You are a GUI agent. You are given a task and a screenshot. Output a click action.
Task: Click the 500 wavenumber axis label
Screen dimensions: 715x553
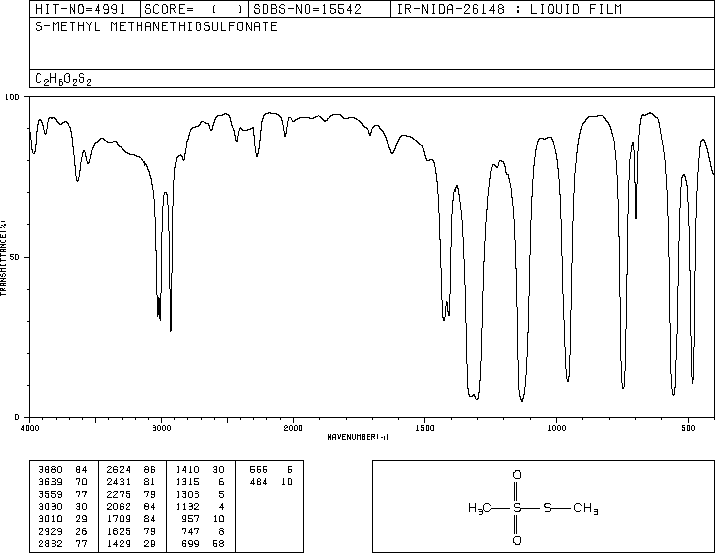[x=688, y=428]
